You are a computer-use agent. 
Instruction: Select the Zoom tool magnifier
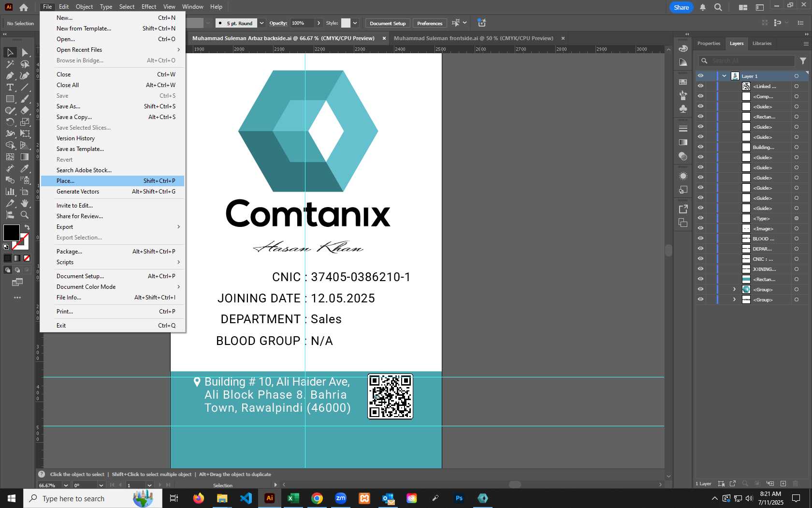tap(25, 215)
